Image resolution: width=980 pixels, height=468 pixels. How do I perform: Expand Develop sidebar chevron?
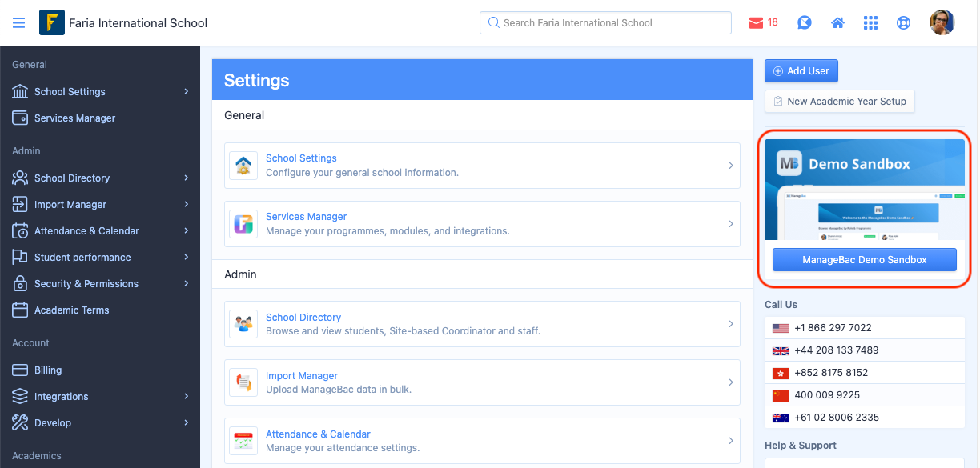[x=186, y=422]
